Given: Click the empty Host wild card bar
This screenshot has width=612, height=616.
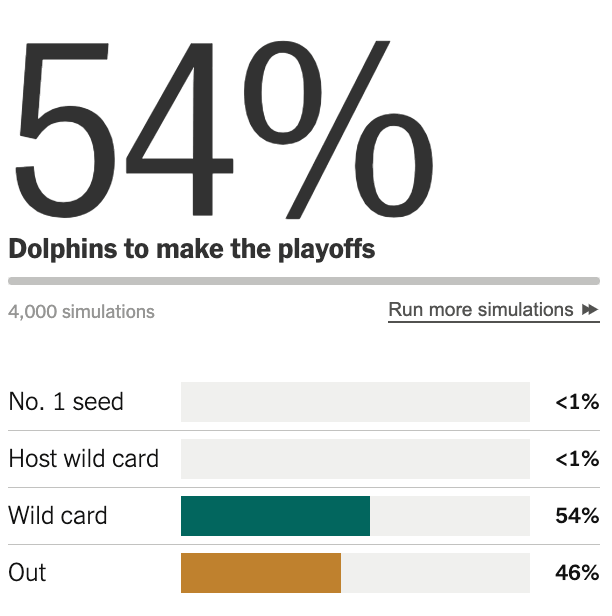Looking at the screenshot, I should [355, 459].
